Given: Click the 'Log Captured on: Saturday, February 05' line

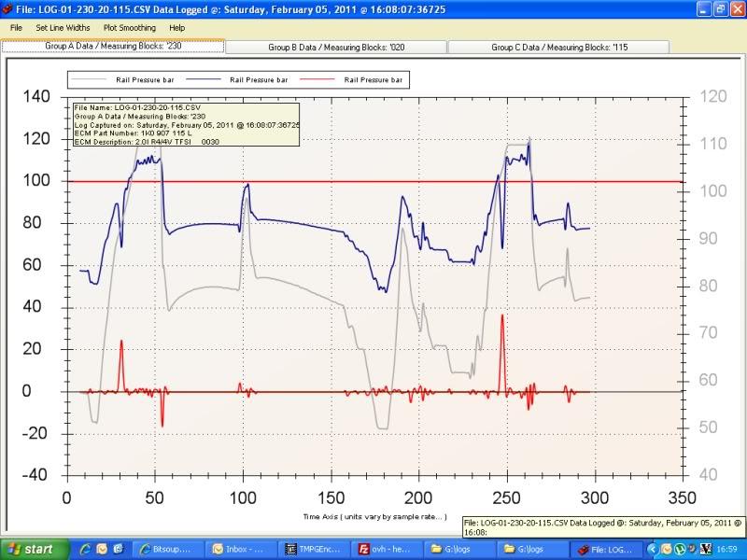Looking at the screenshot, I should pos(187,125).
